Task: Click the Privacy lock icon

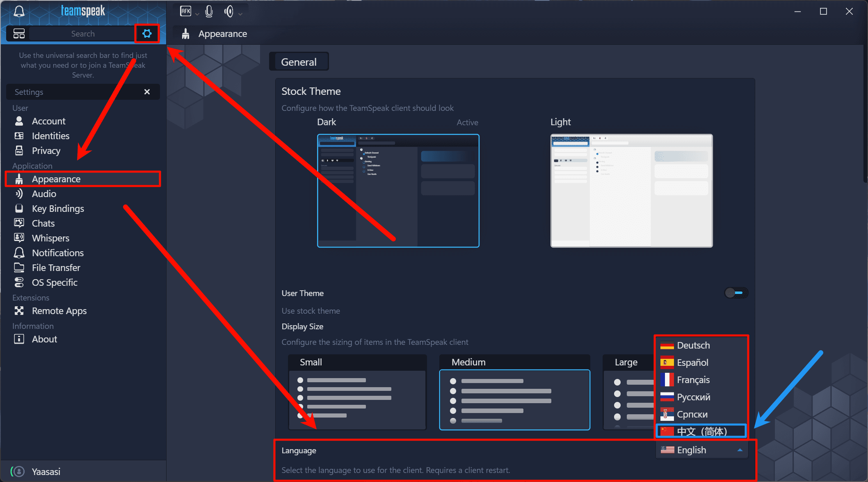Action: [x=19, y=151]
